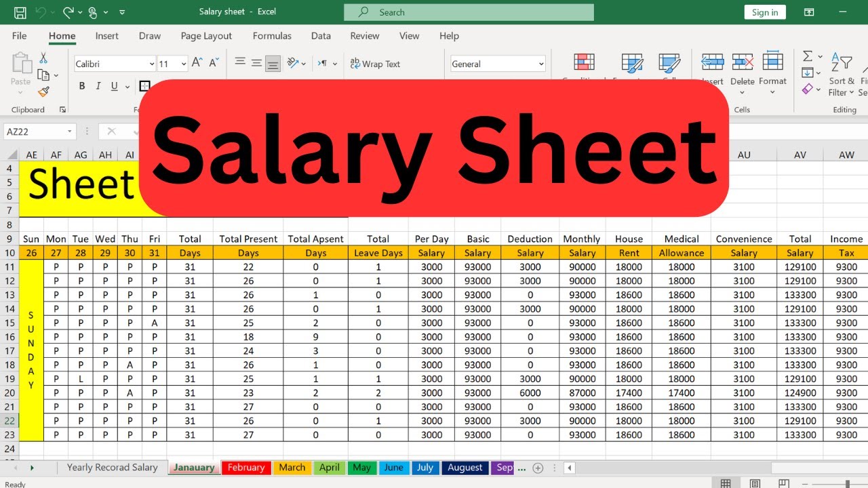Click the Format cells icon
The width and height of the screenshot is (868, 488).
[772, 61]
